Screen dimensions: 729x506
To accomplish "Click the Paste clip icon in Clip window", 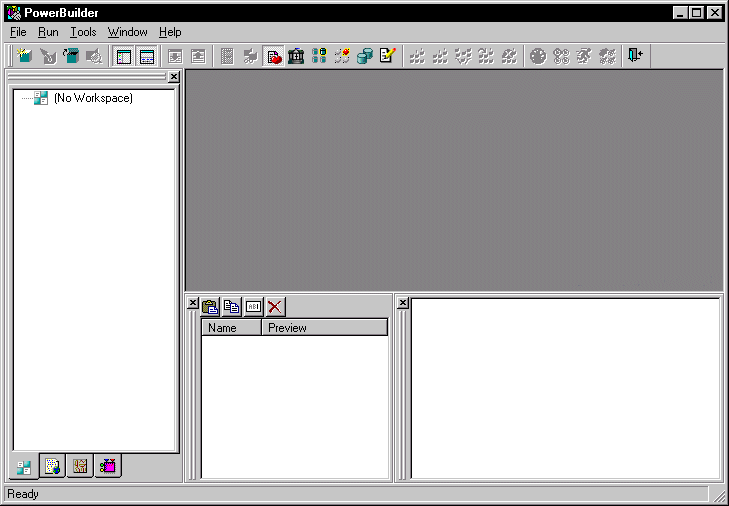I will (210, 307).
